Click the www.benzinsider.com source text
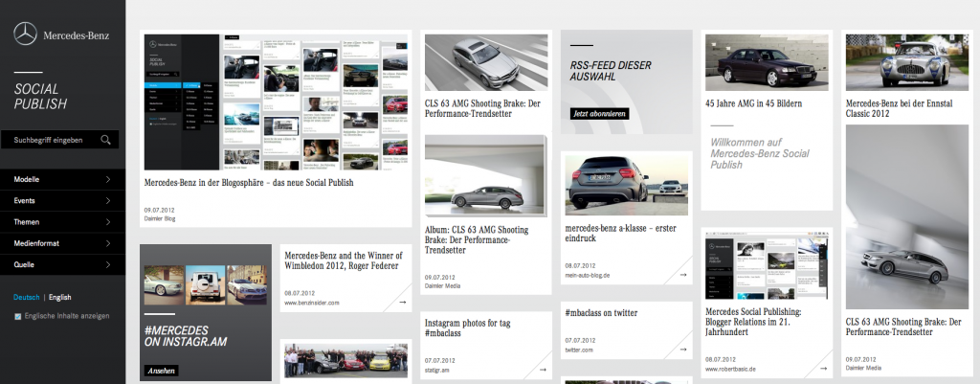980x384 pixels. pyautogui.click(x=311, y=303)
